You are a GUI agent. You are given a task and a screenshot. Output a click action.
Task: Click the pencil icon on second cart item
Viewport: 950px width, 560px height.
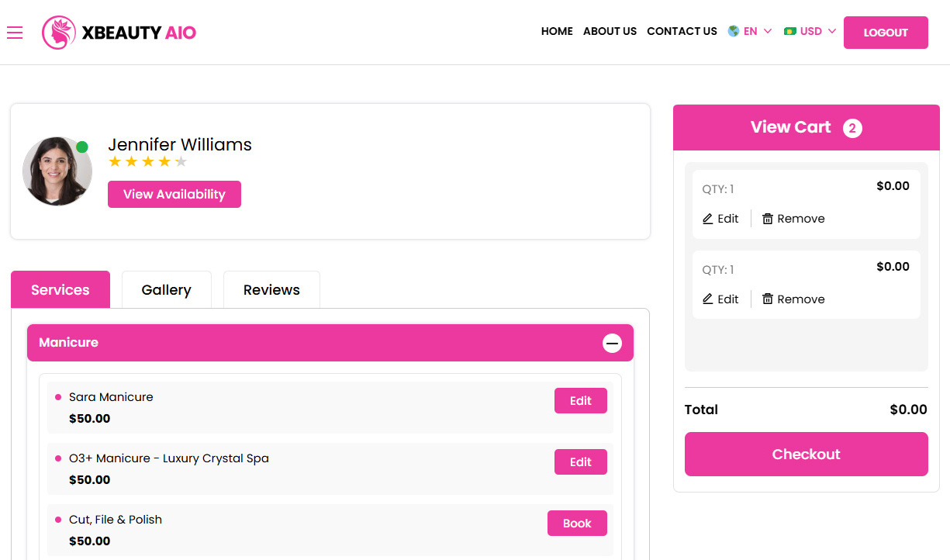pyautogui.click(x=707, y=299)
